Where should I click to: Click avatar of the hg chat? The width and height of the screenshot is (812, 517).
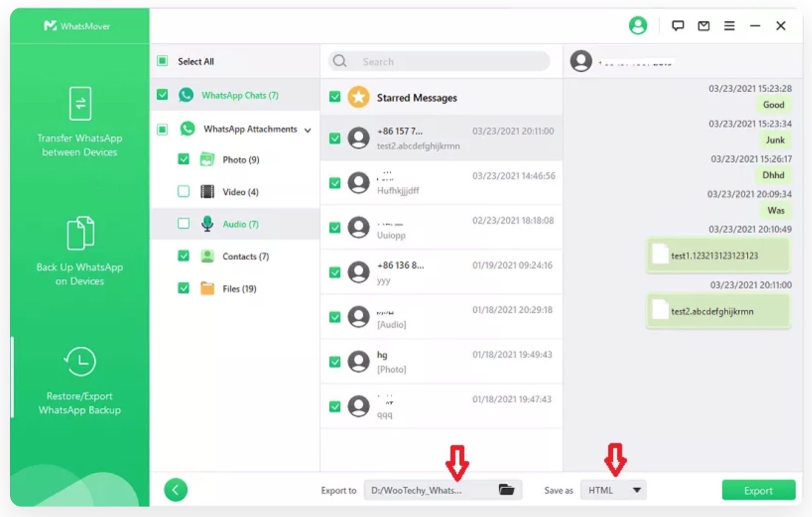point(359,361)
